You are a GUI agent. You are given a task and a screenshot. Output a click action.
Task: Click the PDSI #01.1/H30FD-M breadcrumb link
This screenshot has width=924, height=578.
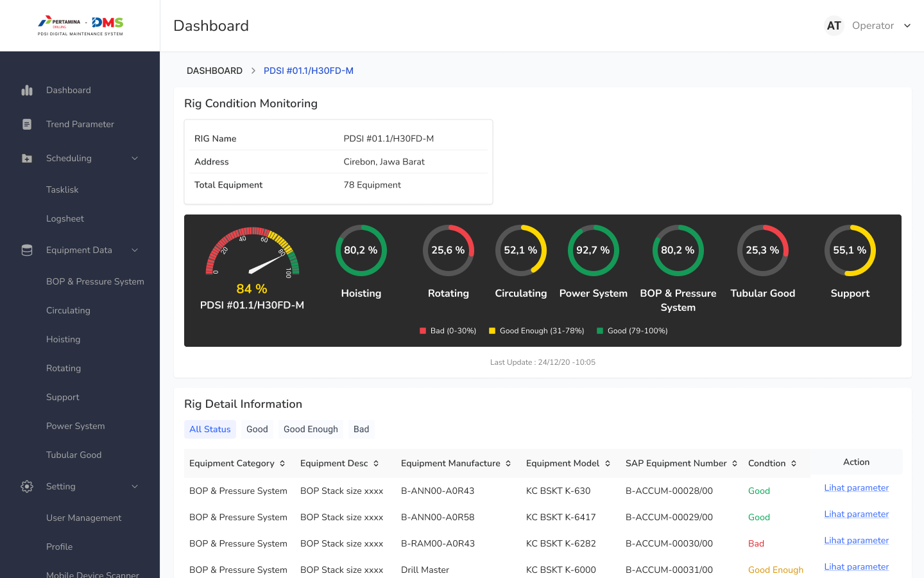pyautogui.click(x=309, y=71)
